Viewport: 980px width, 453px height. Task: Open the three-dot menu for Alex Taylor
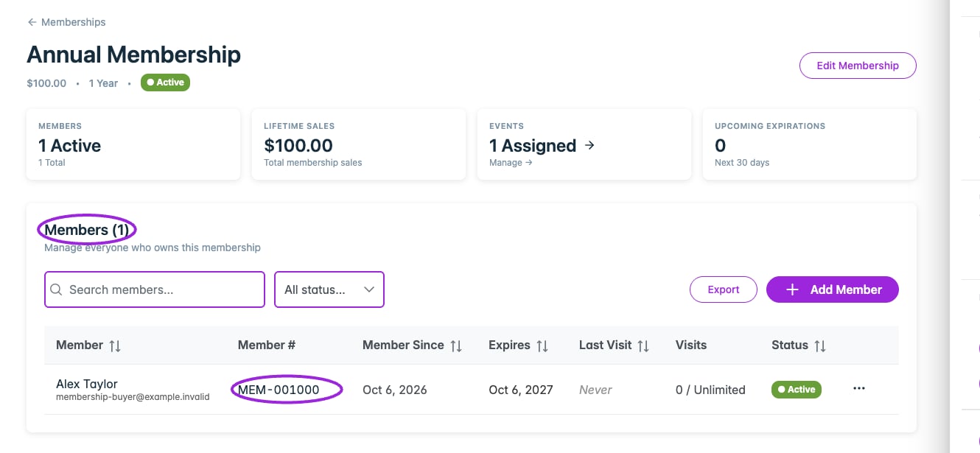point(858,389)
